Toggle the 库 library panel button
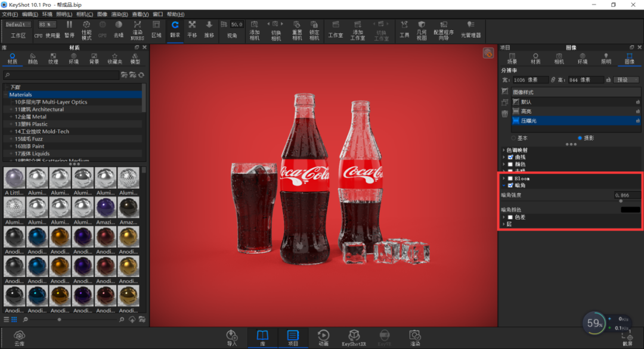The height and width of the screenshot is (349, 644). (262, 338)
